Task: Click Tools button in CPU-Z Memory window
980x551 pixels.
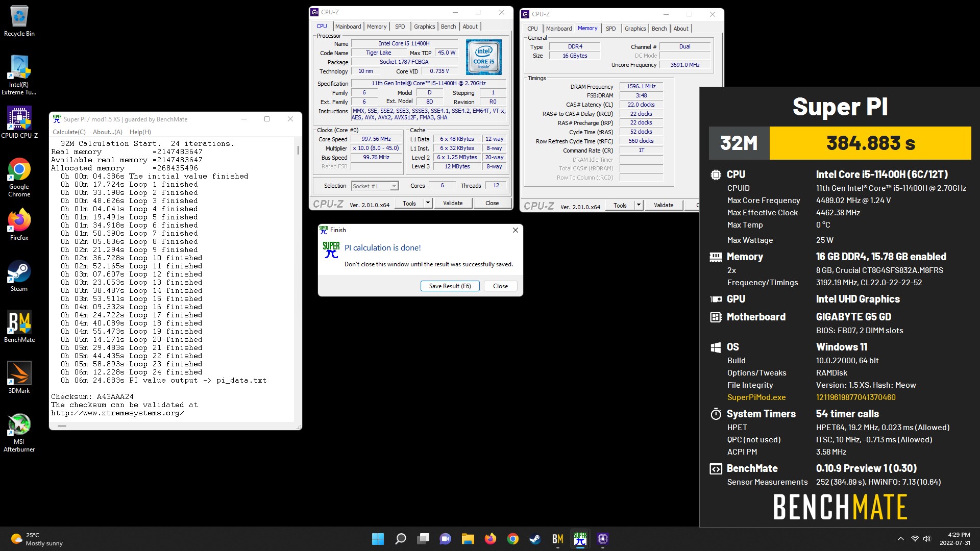Action: pos(620,205)
